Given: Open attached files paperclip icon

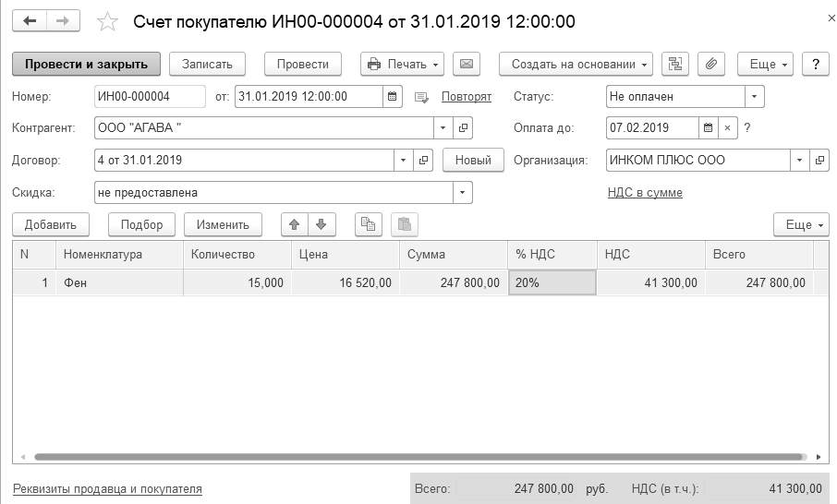Looking at the screenshot, I should [x=711, y=64].
